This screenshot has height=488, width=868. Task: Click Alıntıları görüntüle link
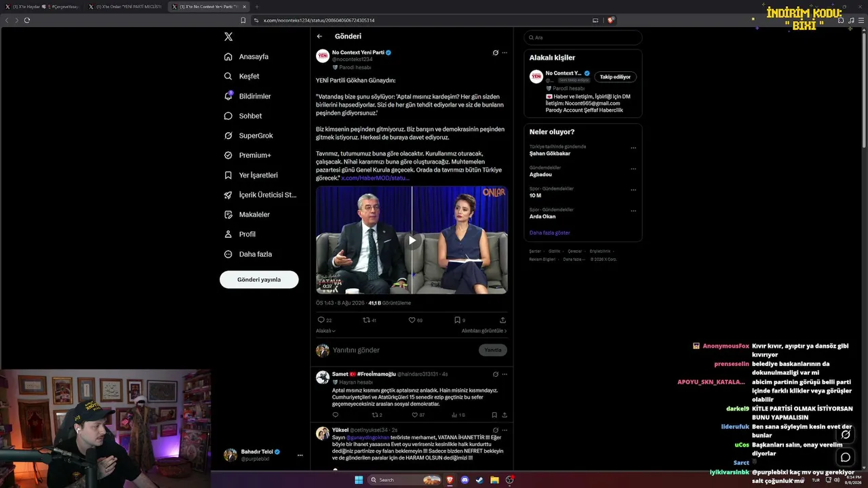484,331
